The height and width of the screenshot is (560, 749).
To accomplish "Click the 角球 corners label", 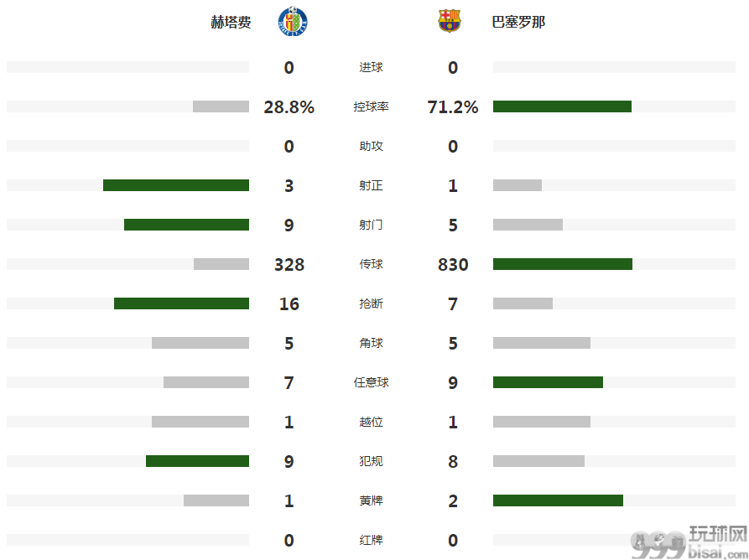I will (x=372, y=343).
